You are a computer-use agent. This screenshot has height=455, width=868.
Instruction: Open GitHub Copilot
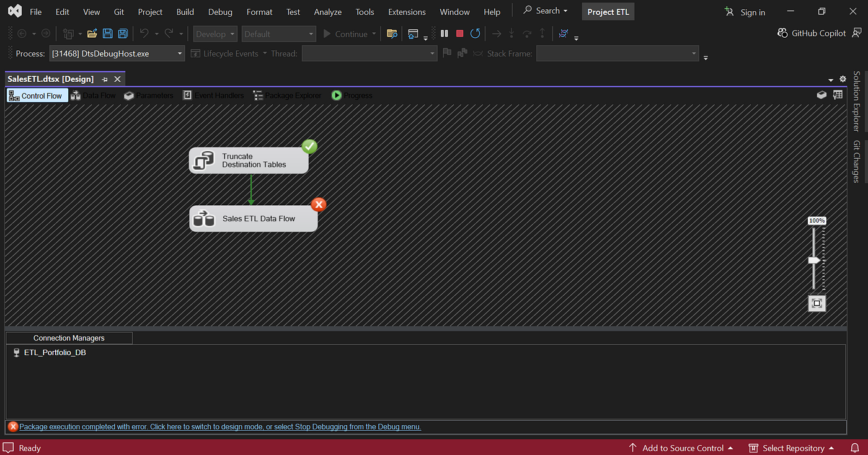pos(812,33)
